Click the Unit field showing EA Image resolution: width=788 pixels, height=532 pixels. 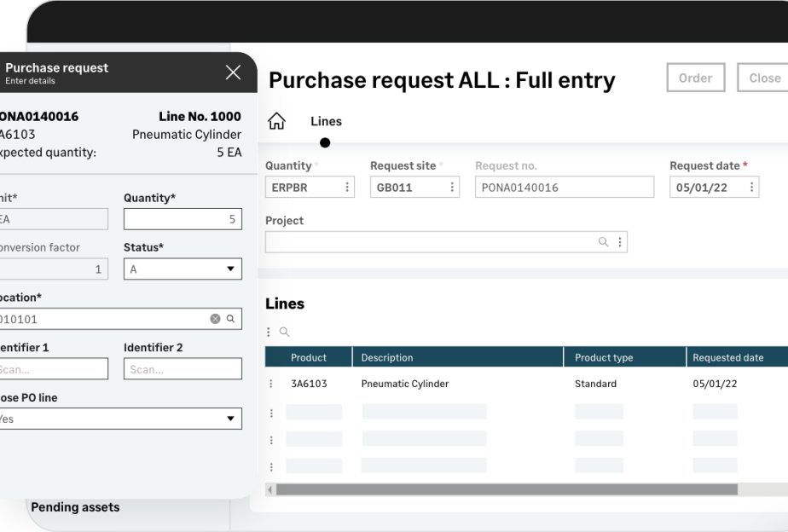tap(53, 219)
